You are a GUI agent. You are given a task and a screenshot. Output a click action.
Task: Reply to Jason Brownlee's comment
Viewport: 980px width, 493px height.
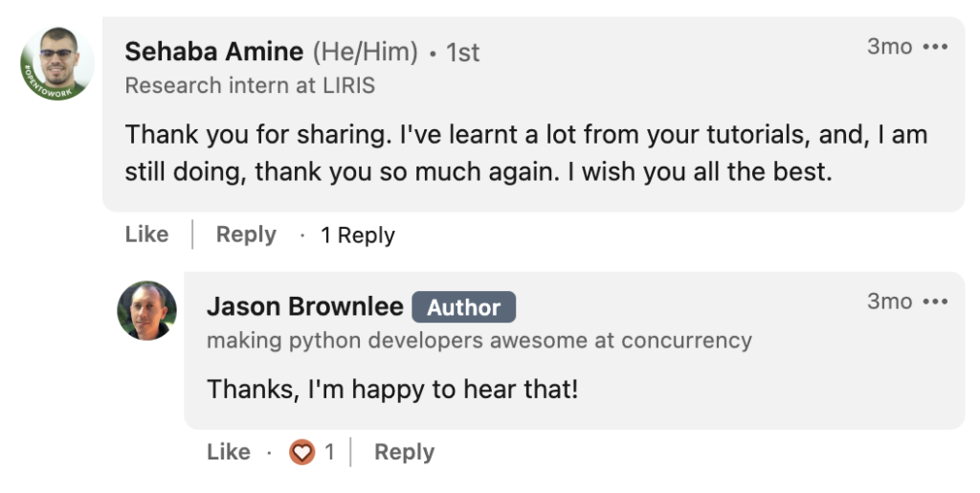(404, 452)
